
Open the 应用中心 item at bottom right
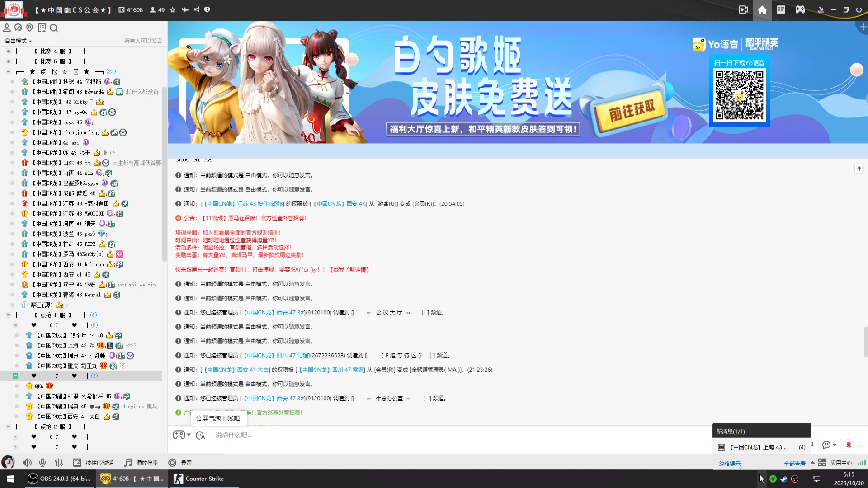pyautogui.click(x=841, y=463)
